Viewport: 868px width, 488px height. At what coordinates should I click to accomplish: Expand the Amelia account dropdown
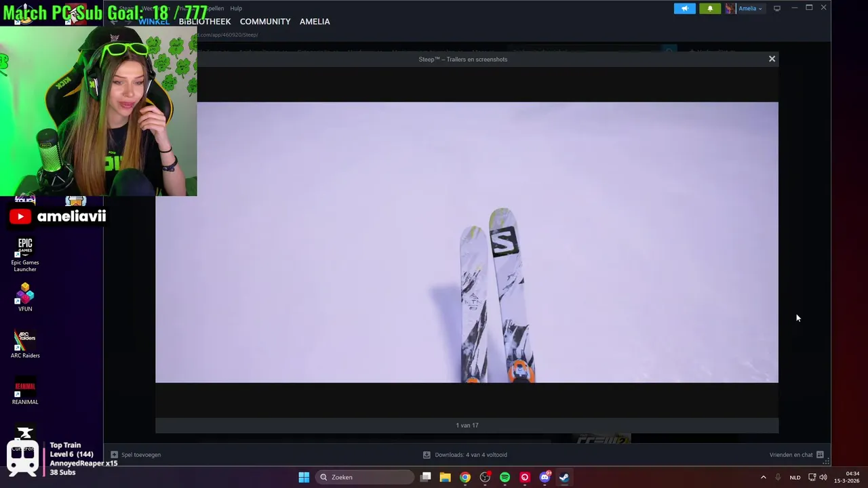coord(750,8)
